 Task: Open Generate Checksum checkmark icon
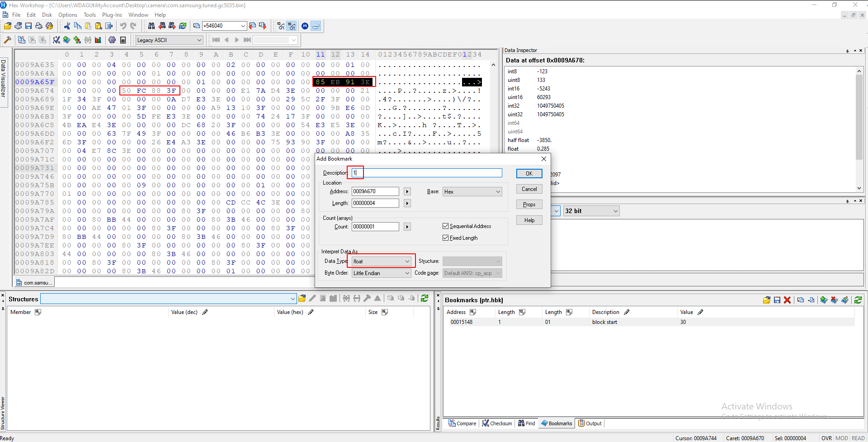(x=57, y=40)
